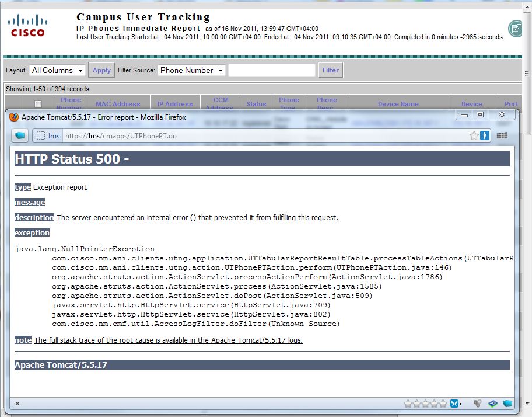Screen dimensions: 532x417
Task: Click the scroll down arrow of main page
Action: 527,404
